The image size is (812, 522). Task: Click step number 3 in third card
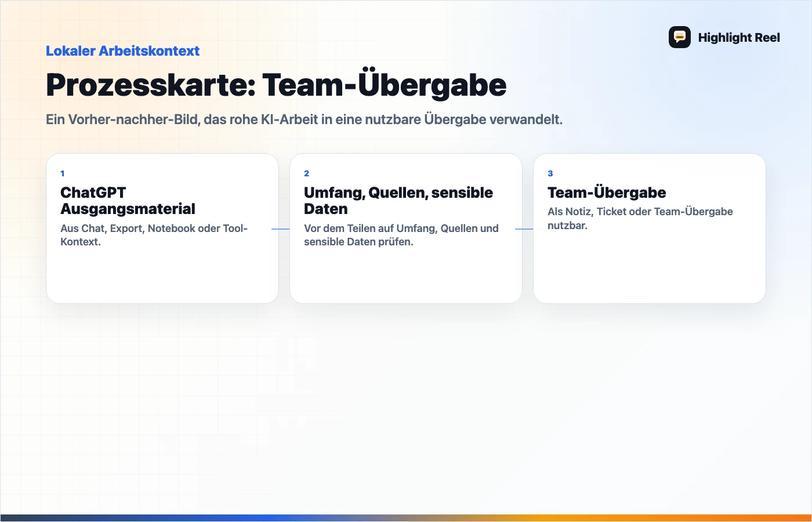pyautogui.click(x=550, y=173)
